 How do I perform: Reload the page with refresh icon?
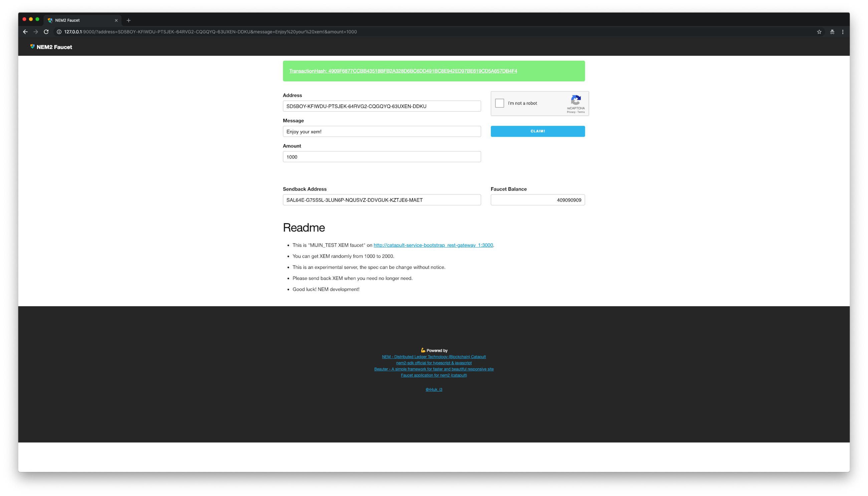coord(46,32)
